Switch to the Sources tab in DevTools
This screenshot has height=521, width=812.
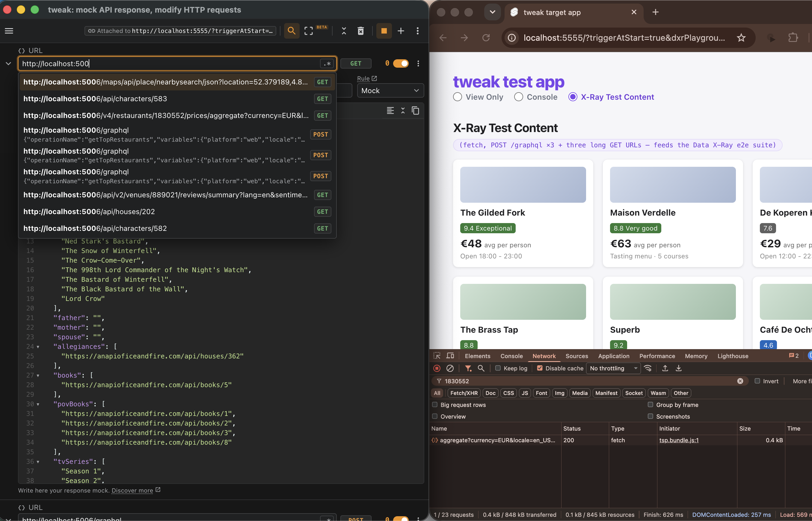pyautogui.click(x=577, y=356)
